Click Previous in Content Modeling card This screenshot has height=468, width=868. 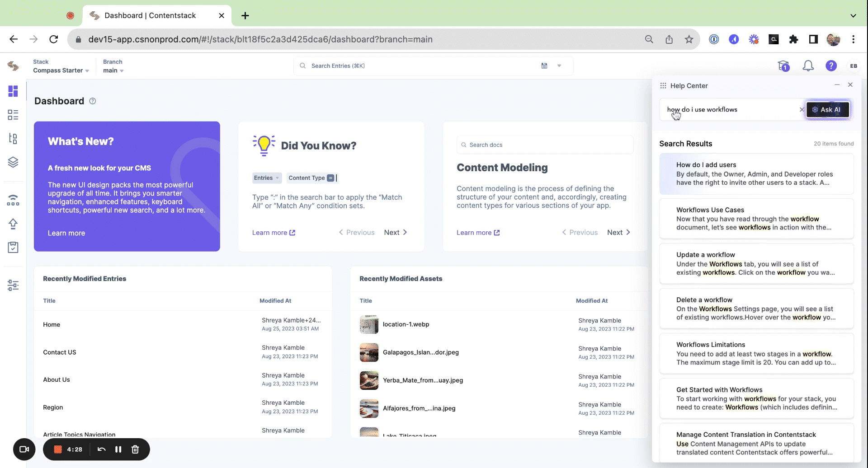(x=580, y=232)
